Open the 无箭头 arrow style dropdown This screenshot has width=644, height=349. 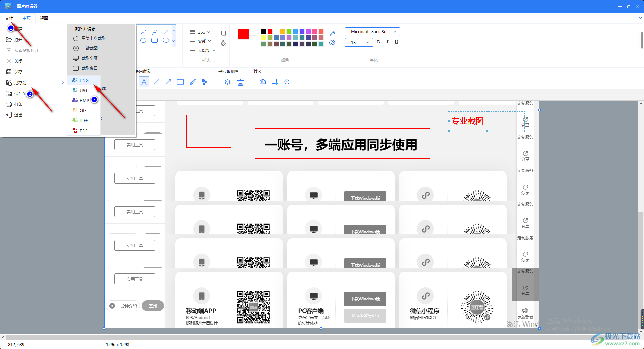click(203, 51)
